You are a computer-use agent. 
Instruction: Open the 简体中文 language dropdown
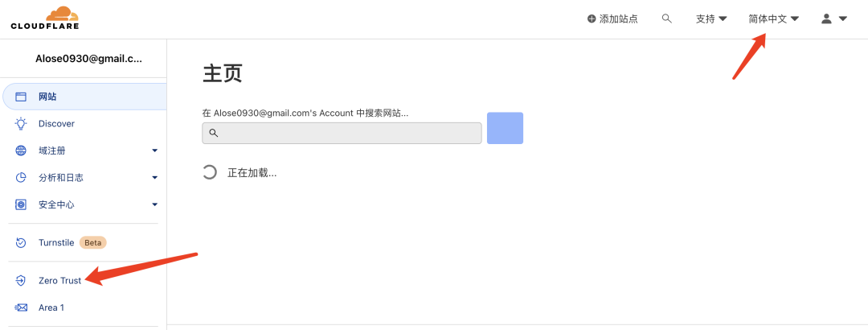click(773, 19)
